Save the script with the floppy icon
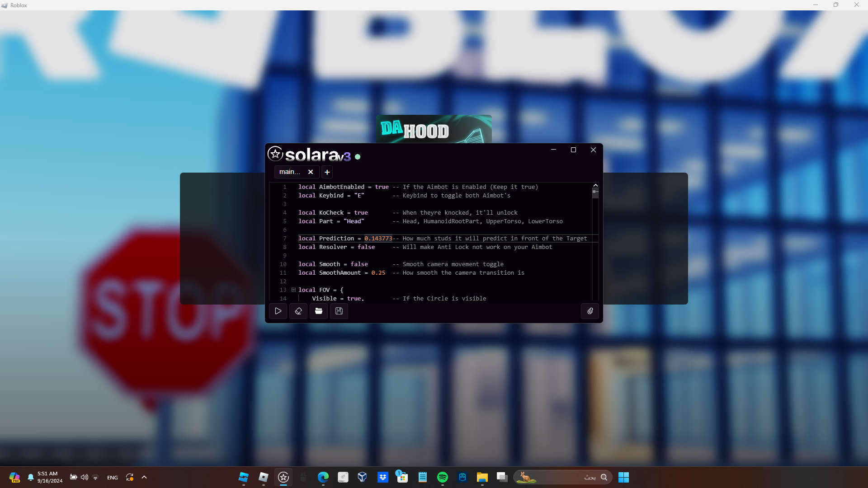Image resolution: width=868 pixels, height=488 pixels. pos(339,311)
